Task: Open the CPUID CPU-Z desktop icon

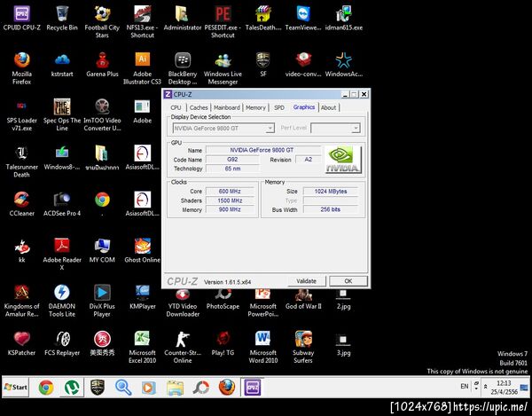Action: [21, 19]
